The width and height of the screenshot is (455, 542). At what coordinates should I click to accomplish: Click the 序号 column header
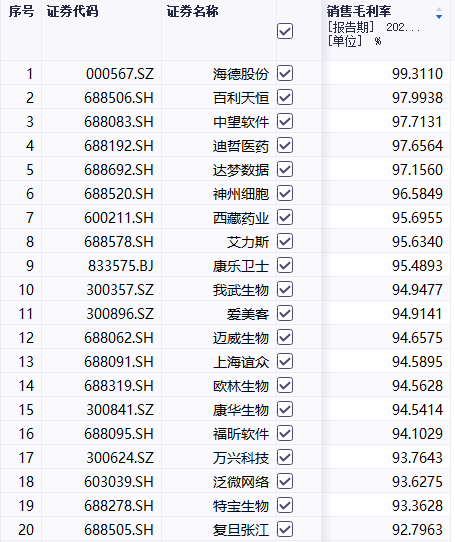(x=21, y=11)
